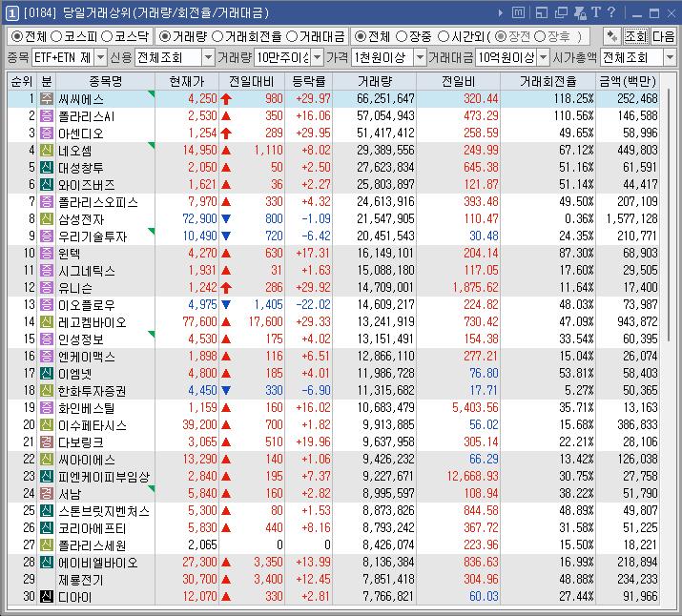This screenshot has height=616, width=682.
Task: Sort by the 거래회전율 column header
Action: tap(548, 81)
